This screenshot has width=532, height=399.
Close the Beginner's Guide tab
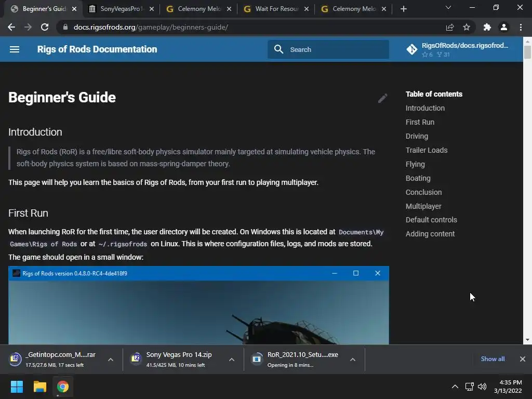74,9
